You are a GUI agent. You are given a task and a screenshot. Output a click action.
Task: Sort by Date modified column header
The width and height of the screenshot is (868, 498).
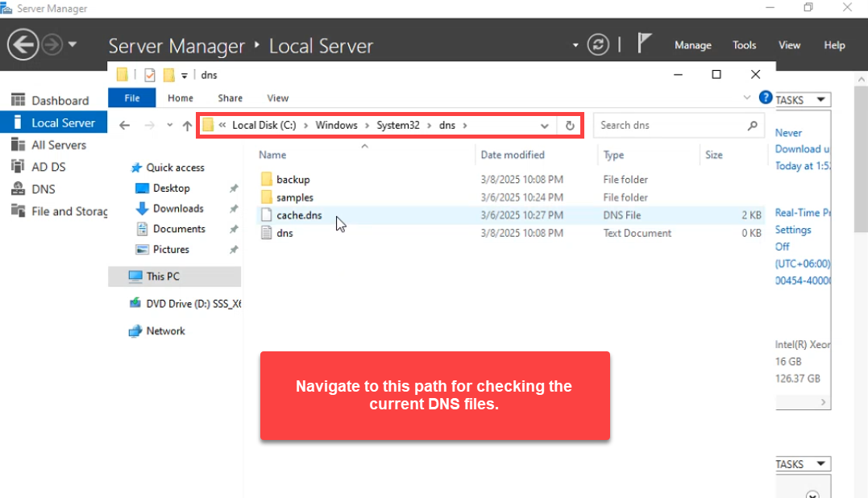(x=513, y=155)
